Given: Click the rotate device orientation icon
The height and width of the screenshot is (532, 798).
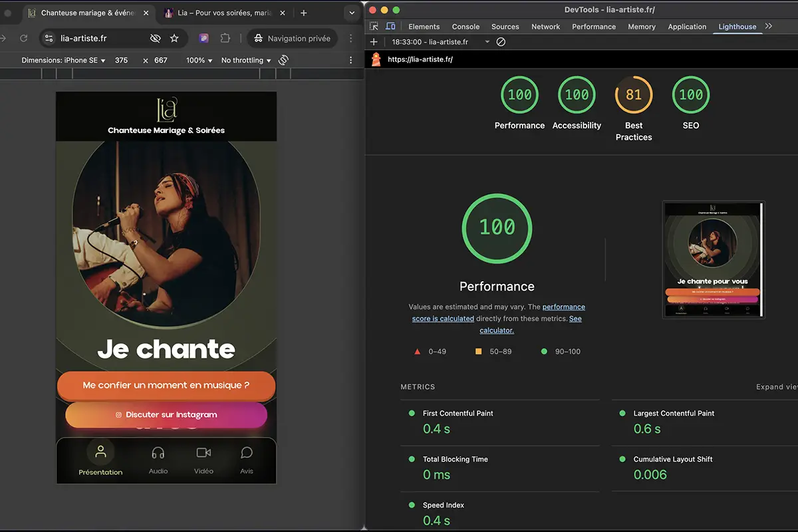Looking at the screenshot, I should [x=283, y=60].
